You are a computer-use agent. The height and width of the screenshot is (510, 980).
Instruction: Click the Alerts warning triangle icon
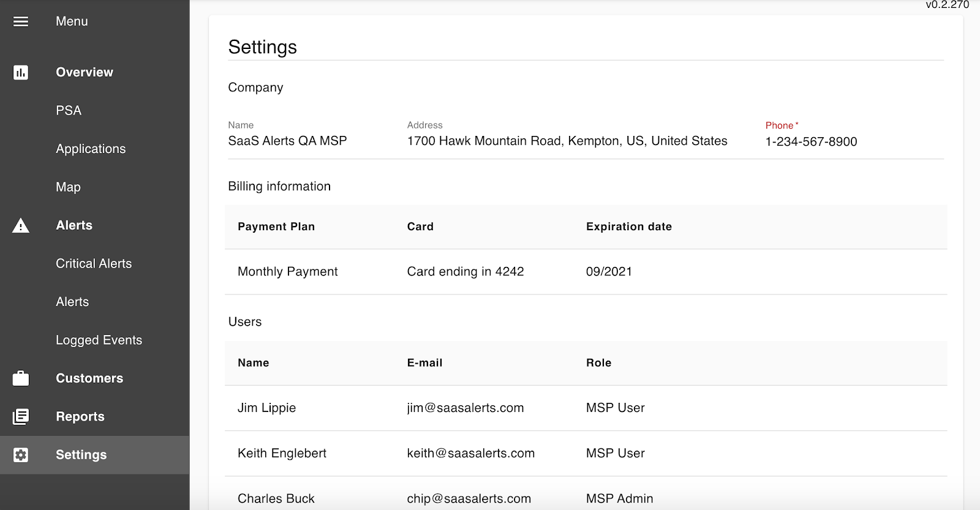(21, 226)
